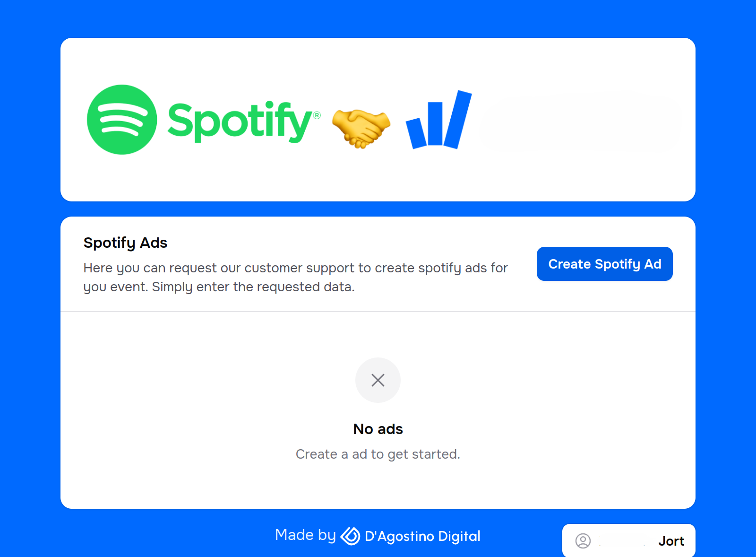Click the green Spotify wordmark text

(x=240, y=121)
